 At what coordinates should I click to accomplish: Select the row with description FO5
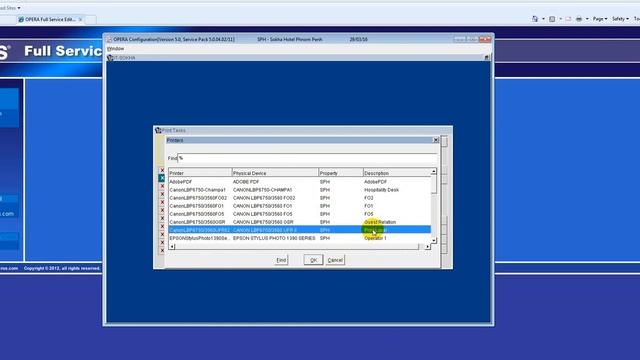(x=300, y=214)
